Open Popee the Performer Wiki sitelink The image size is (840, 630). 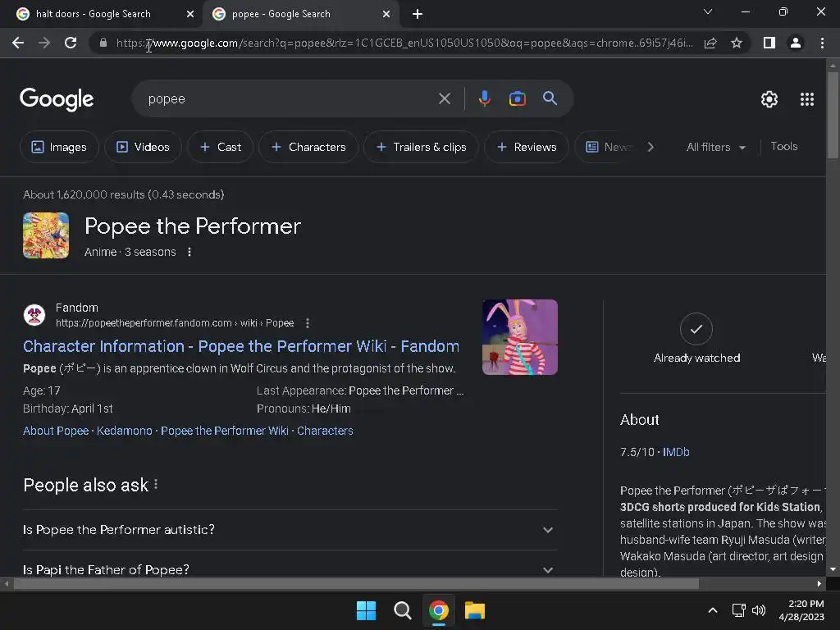tap(225, 431)
